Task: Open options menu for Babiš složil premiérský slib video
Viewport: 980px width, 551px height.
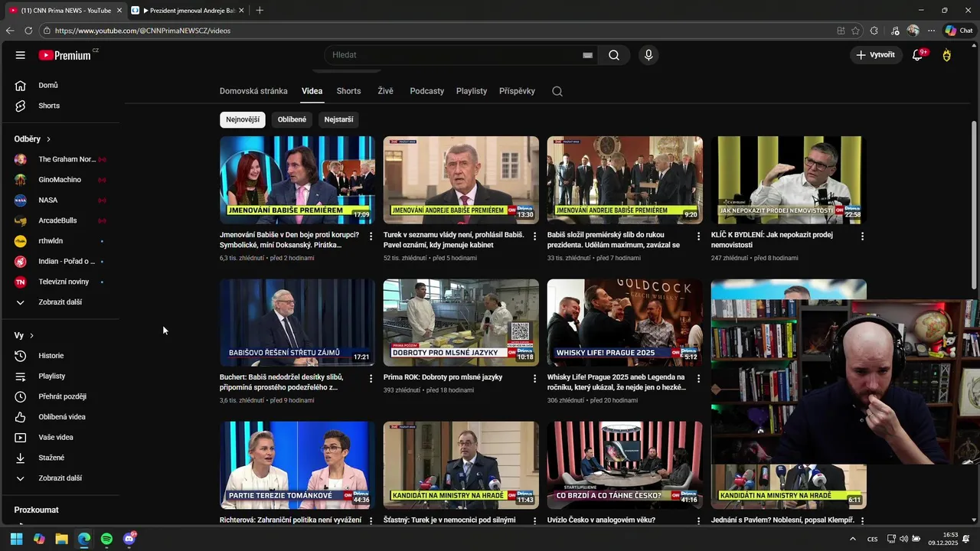Action: tap(698, 236)
